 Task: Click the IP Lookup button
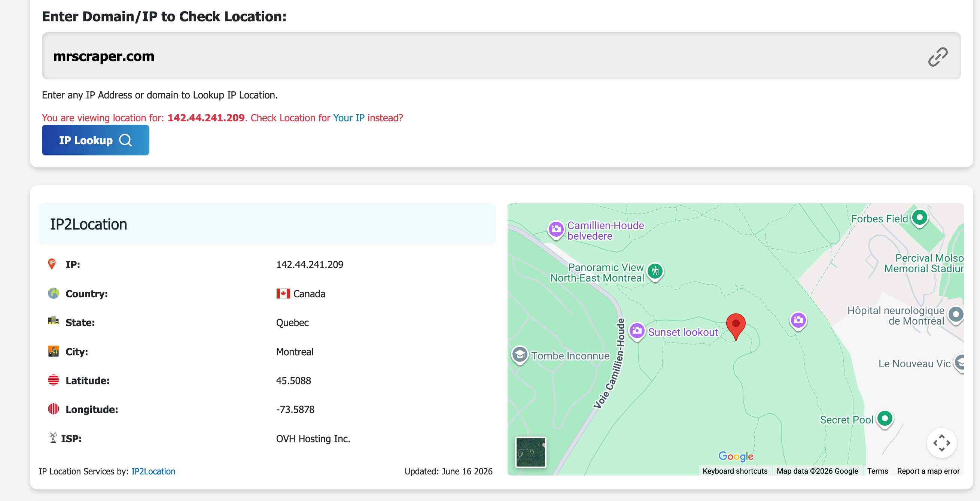tap(95, 140)
